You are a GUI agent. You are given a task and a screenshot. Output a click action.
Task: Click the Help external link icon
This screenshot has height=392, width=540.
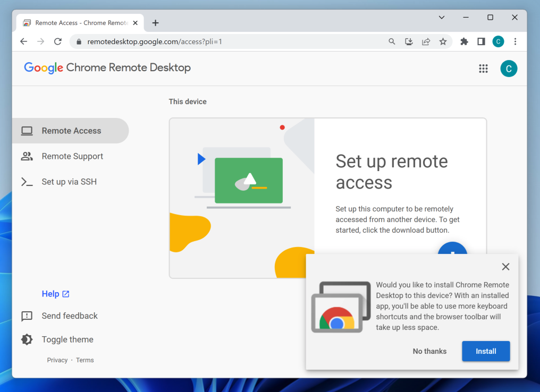pyautogui.click(x=66, y=294)
